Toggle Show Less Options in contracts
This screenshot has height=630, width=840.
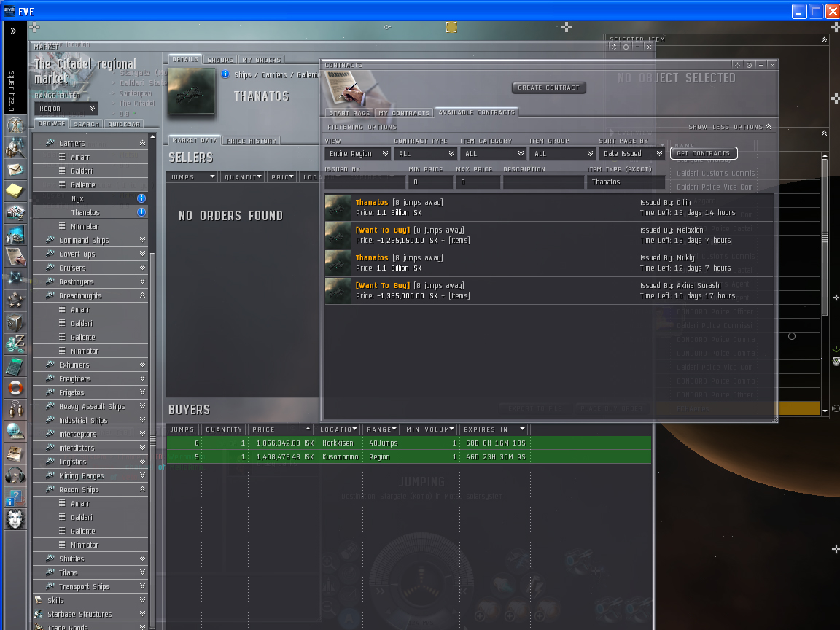click(731, 127)
